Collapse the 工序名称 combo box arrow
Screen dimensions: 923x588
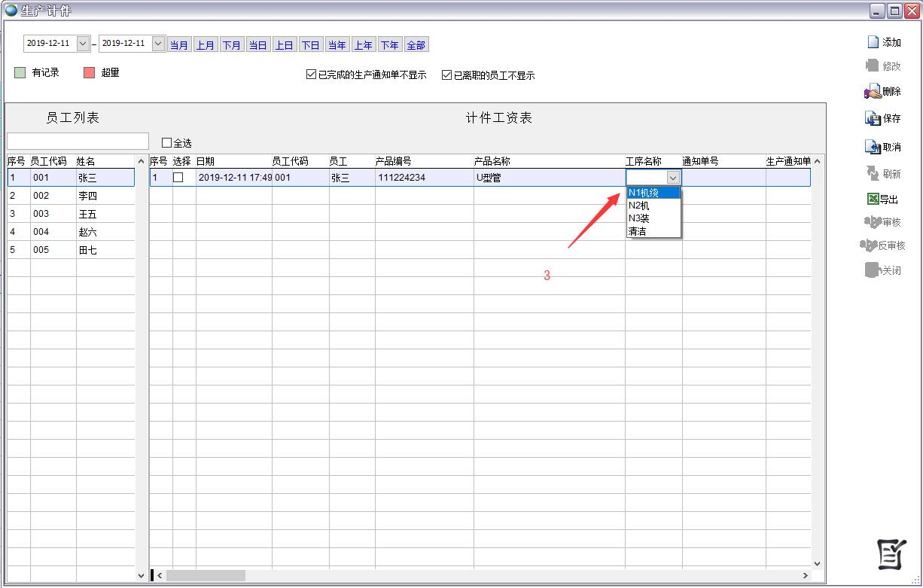(673, 178)
